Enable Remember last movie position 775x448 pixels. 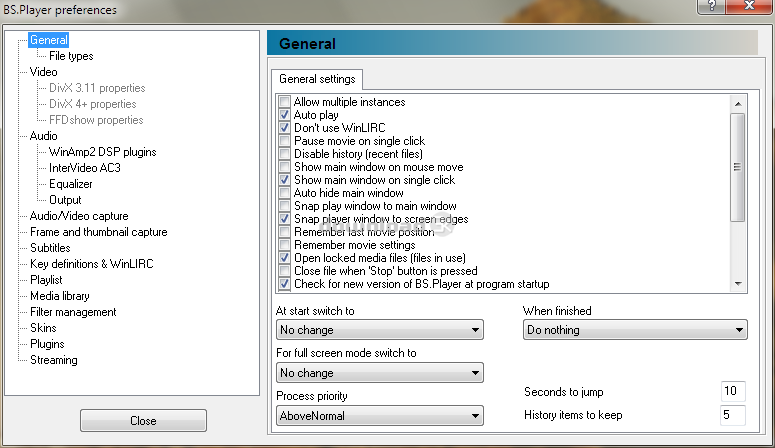[x=284, y=232]
